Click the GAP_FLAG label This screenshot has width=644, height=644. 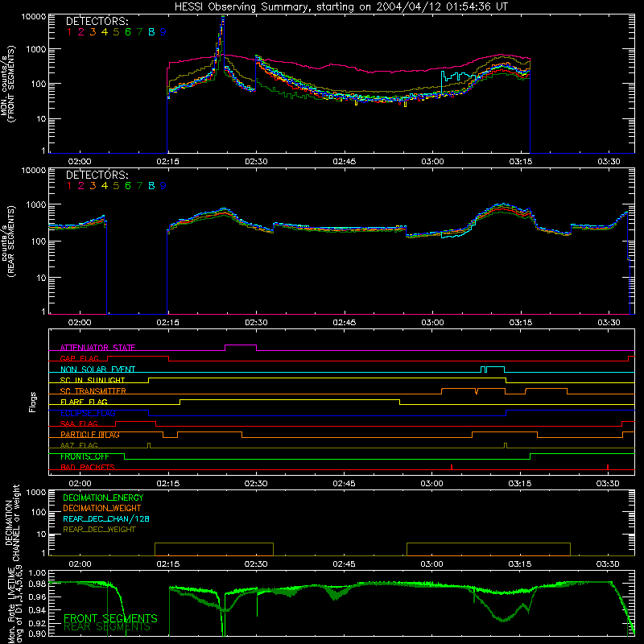[x=79, y=358]
